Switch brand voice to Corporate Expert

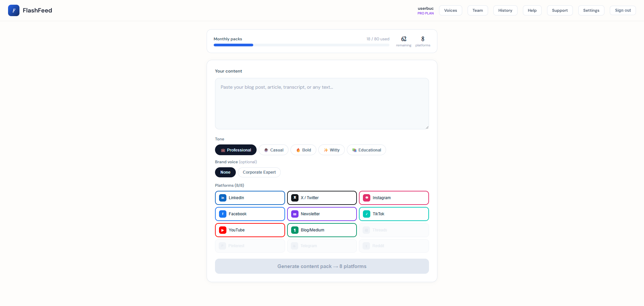click(x=259, y=172)
